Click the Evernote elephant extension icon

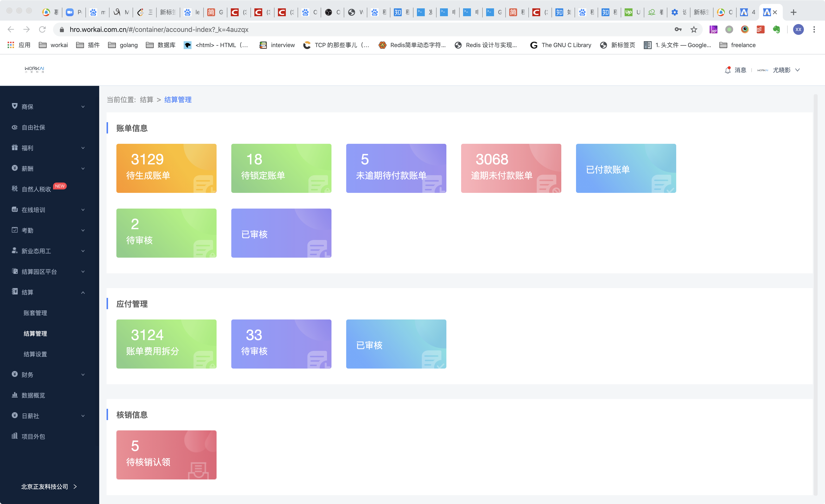pos(776,29)
